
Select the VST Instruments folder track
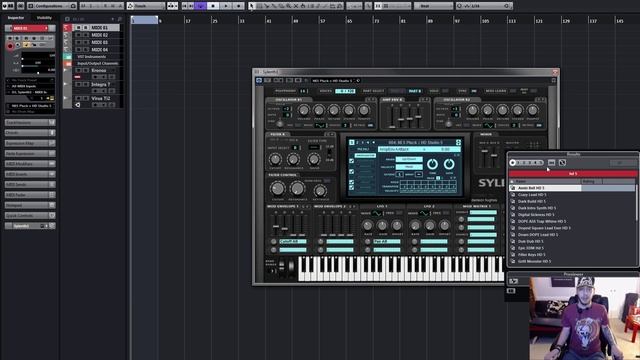click(x=91, y=57)
